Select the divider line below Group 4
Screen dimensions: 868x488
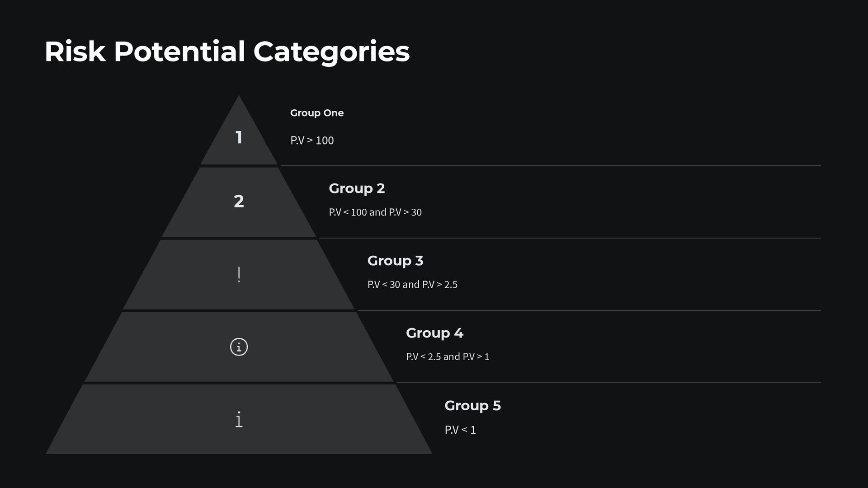[x=609, y=383]
